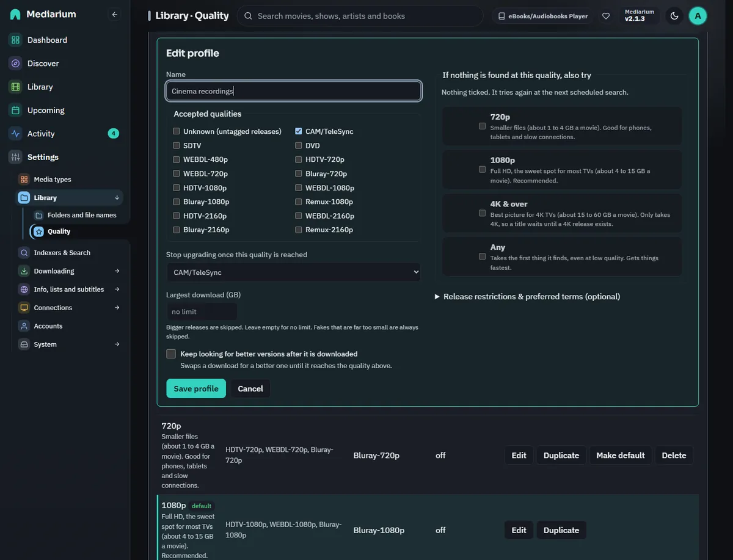Collapse sidebar with the back arrow icon
The image size is (733, 560).
114,15
